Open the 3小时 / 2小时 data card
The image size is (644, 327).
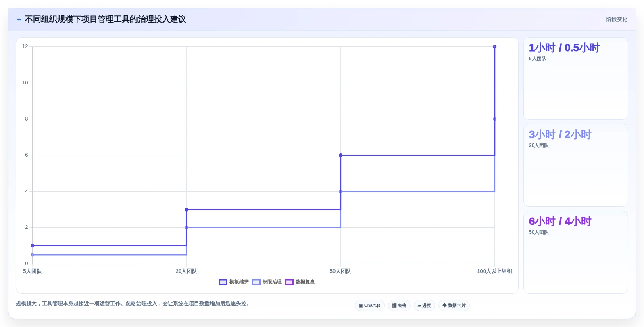pyautogui.click(x=576, y=166)
